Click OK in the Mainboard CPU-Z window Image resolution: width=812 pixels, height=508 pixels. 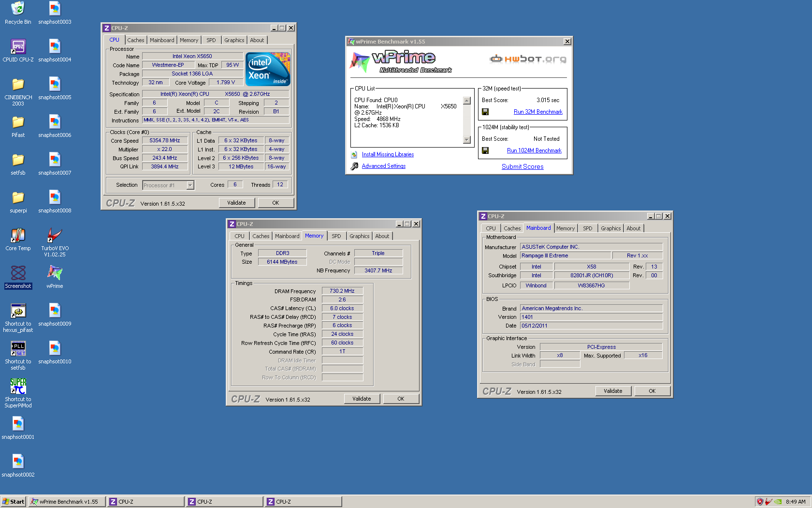click(652, 391)
